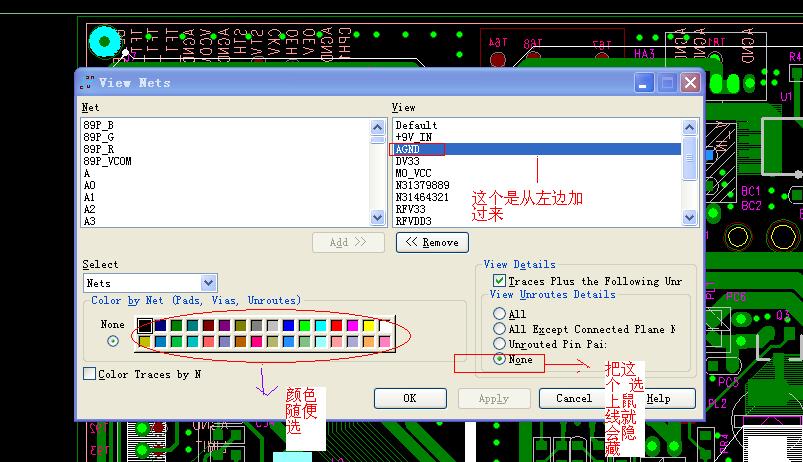
Task: Select the hot pink swatch in bottom row
Action: [257, 341]
